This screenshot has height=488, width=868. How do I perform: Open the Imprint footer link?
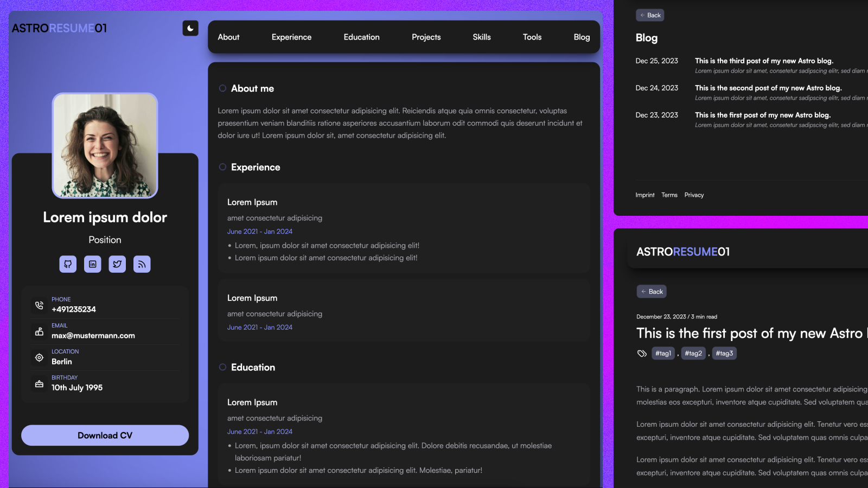645,195
